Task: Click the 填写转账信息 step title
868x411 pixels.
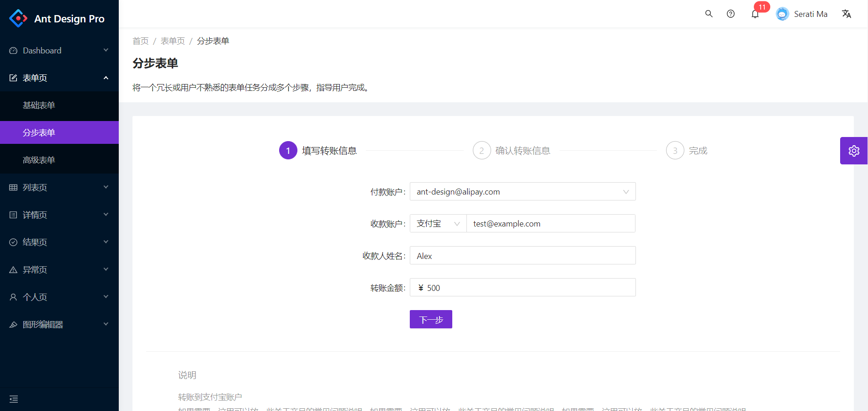Action: [329, 151]
